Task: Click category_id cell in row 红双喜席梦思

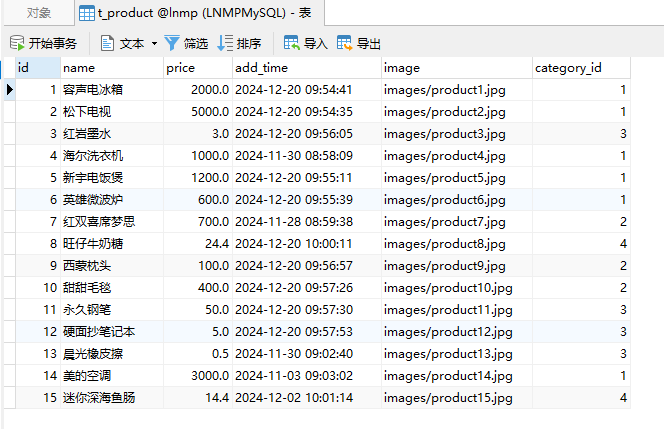Action: (x=581, y=222)
